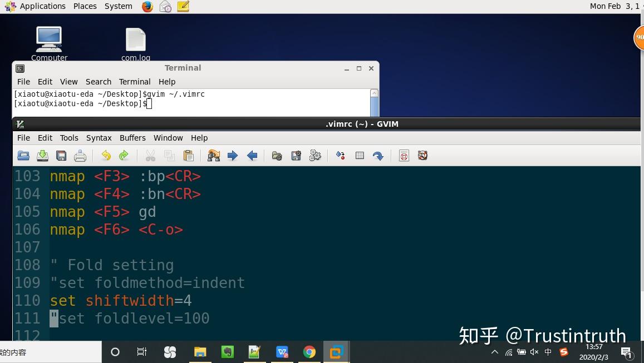Open a file with GVIM toolbar folder icon
The height and width of the screenshot is (363, 644).
click(23, 156)
